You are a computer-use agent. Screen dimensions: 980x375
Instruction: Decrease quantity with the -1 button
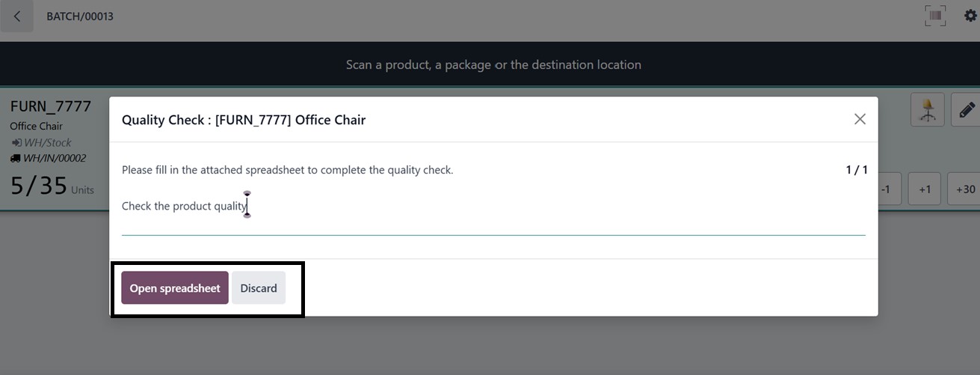[x=886, y=189]
